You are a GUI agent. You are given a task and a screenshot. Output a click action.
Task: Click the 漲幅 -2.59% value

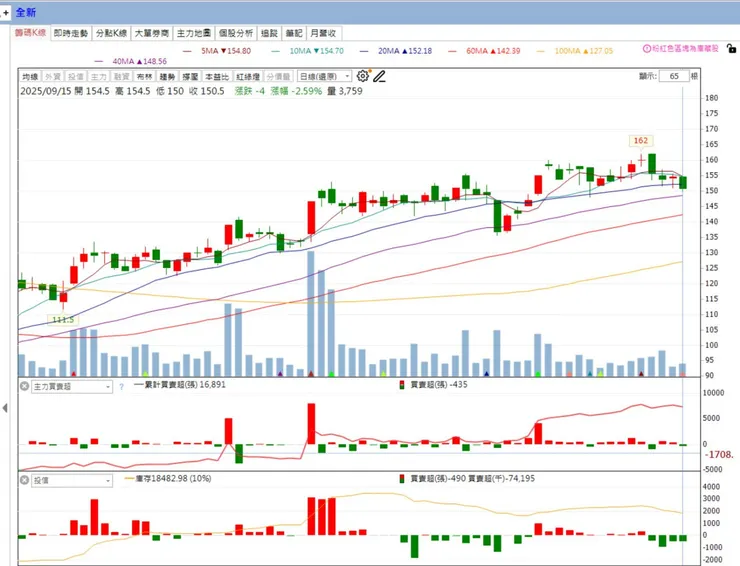(x=296, y=91)
